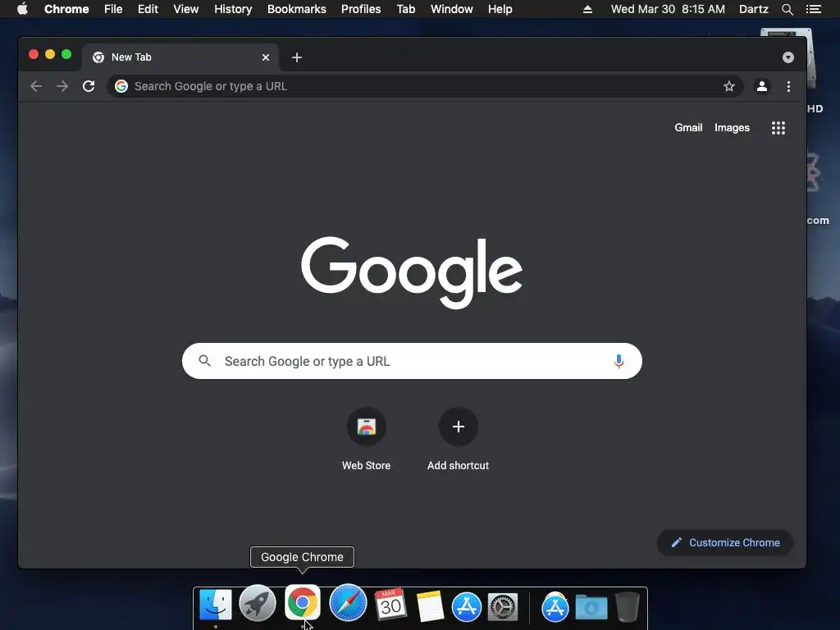Open the Tab menu

(x=406, y=9)
